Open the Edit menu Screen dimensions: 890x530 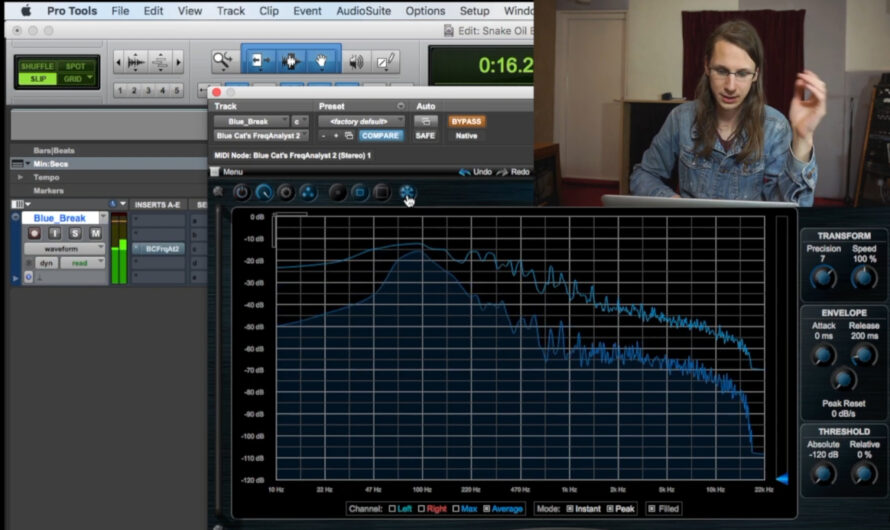tap(153, 11)
